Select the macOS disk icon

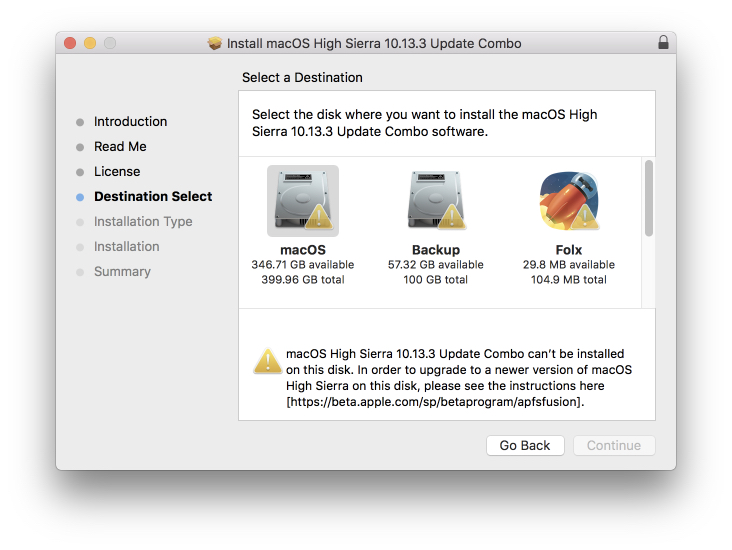click(x=303, y=201)
